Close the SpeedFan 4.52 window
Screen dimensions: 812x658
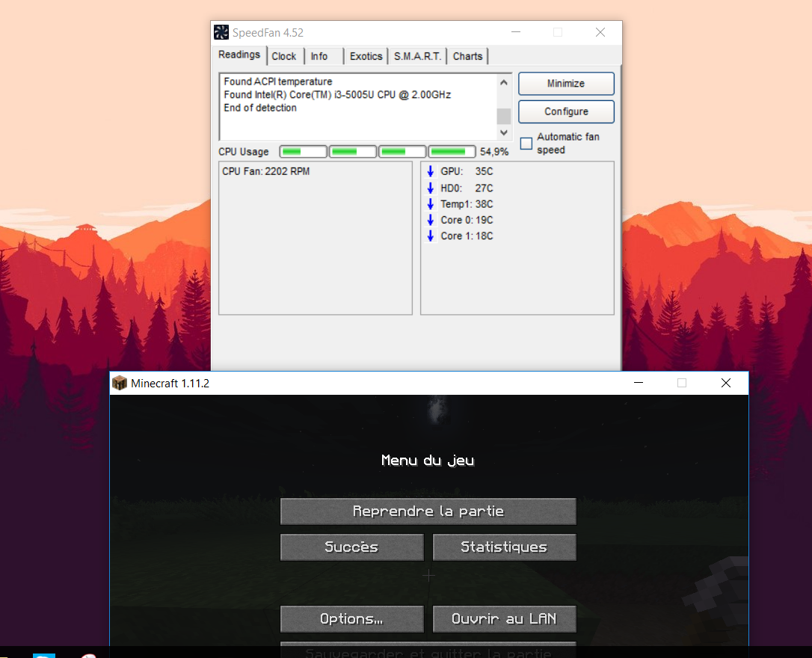coord(600,32)
